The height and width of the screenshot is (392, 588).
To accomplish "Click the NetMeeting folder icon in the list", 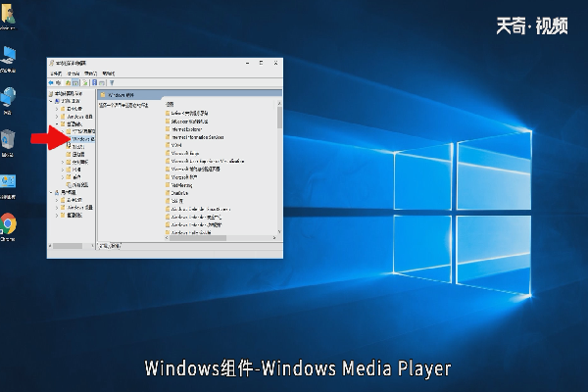I will coord(168,185).
